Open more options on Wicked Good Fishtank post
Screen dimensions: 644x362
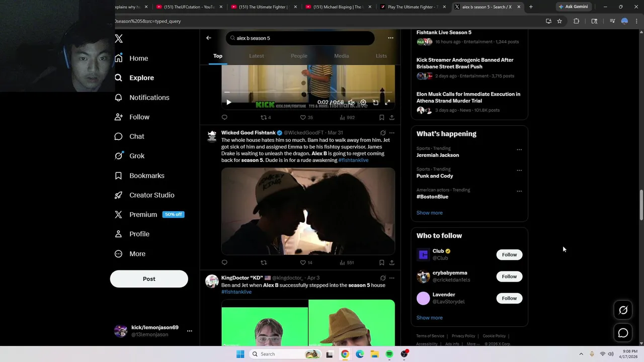pyautogui.click(x=392, y=133)
